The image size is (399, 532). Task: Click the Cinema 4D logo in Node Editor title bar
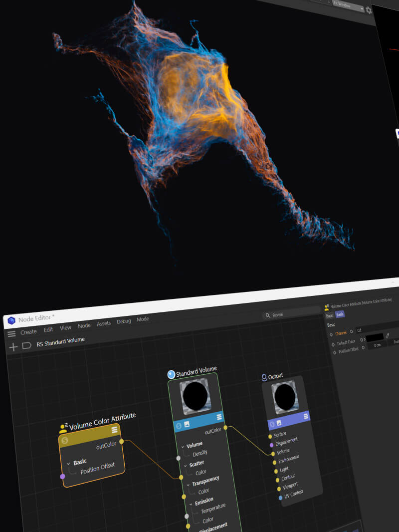(11, 320)
